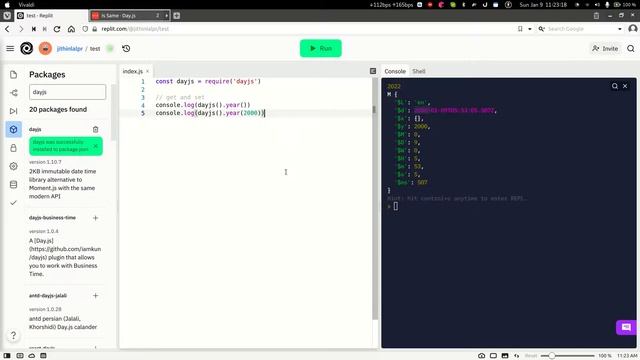Open the Files icon in Replit sidebar

13,75
